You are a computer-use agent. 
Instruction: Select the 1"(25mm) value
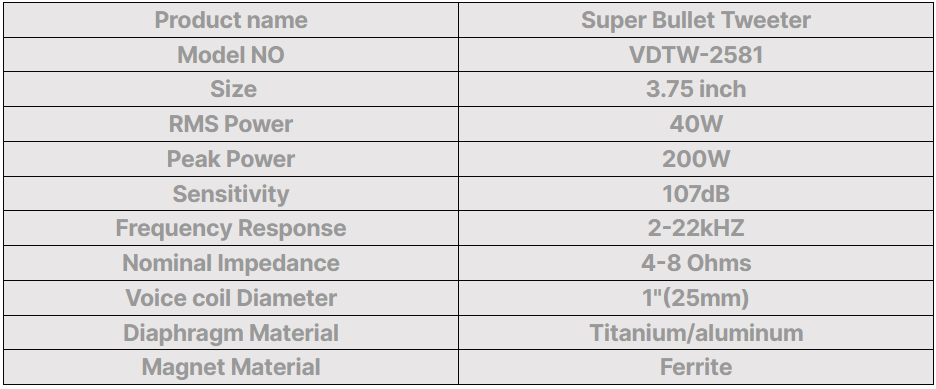(696, 298)
